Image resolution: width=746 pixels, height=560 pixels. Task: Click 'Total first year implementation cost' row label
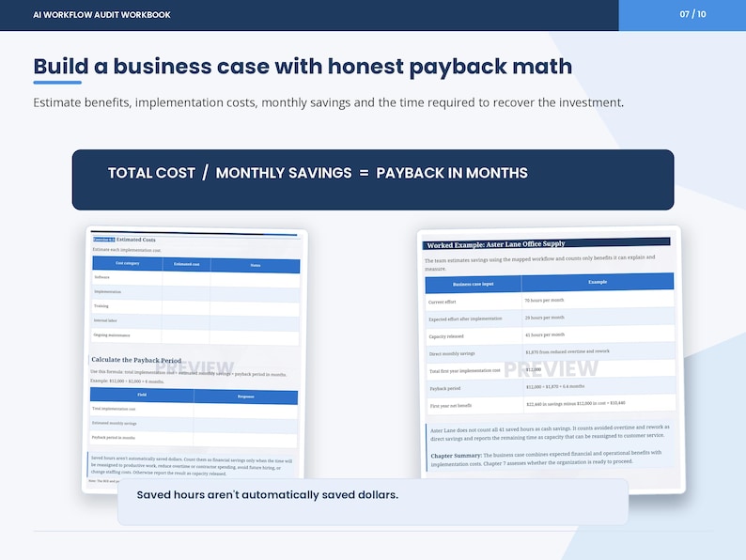(465, 370)
